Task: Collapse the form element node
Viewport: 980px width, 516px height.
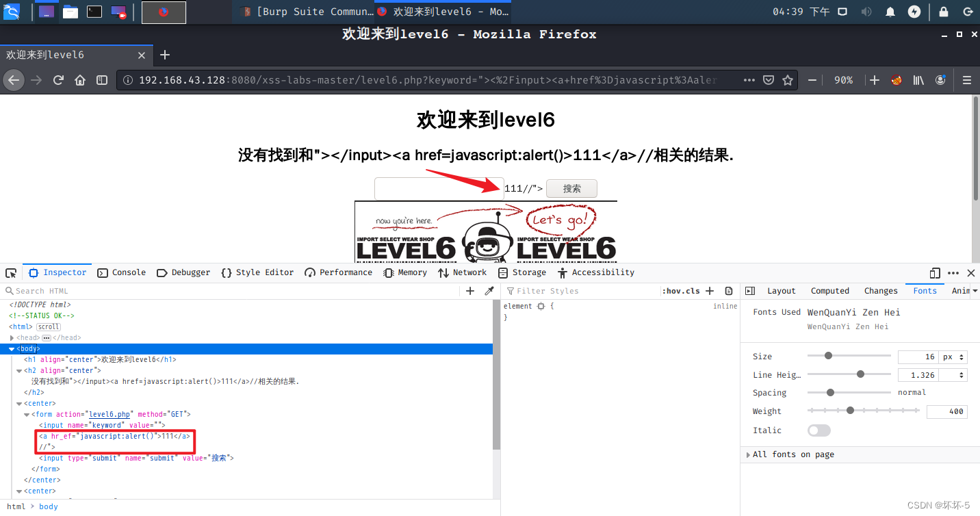Action: tap(26, 415)
